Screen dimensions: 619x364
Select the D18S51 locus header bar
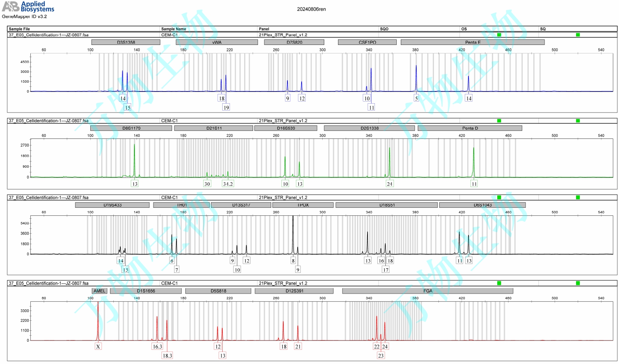pos(387,205)
